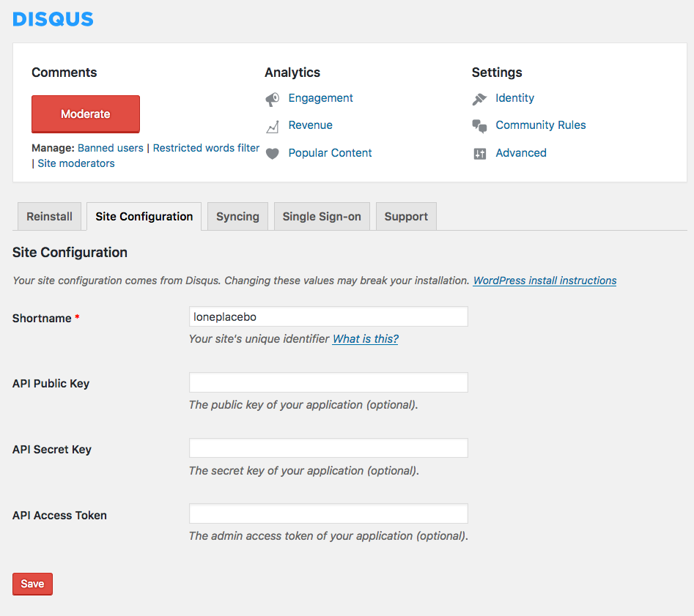Click the Disqus logo
The height and width of the screenshot is (616, 694).
click(53, 19)
